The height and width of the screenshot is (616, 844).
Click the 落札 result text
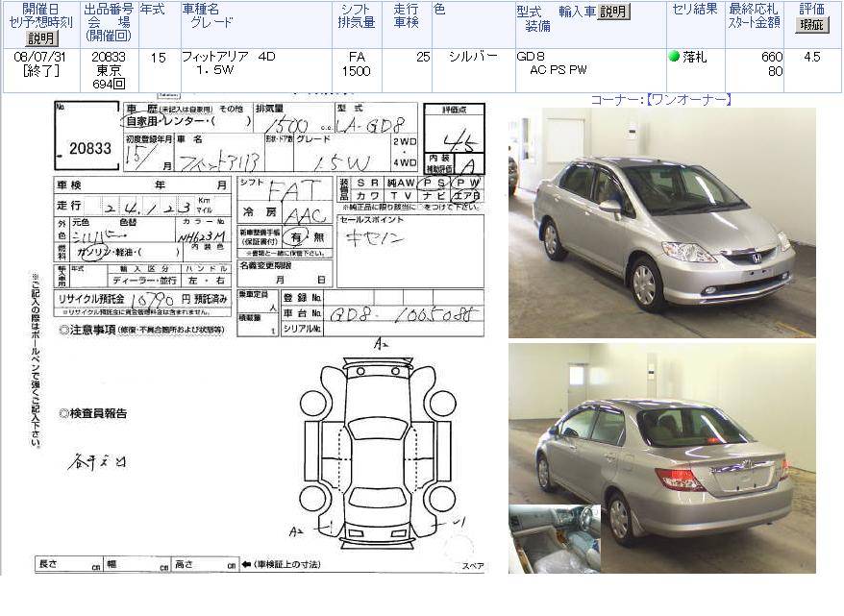(694, 57)
